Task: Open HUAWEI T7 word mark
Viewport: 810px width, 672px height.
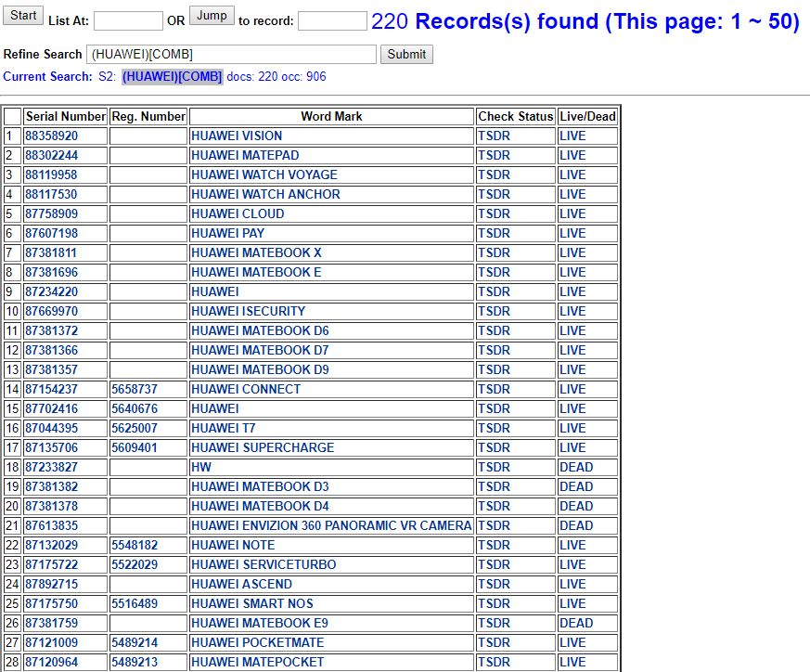Action: (224, 429)
